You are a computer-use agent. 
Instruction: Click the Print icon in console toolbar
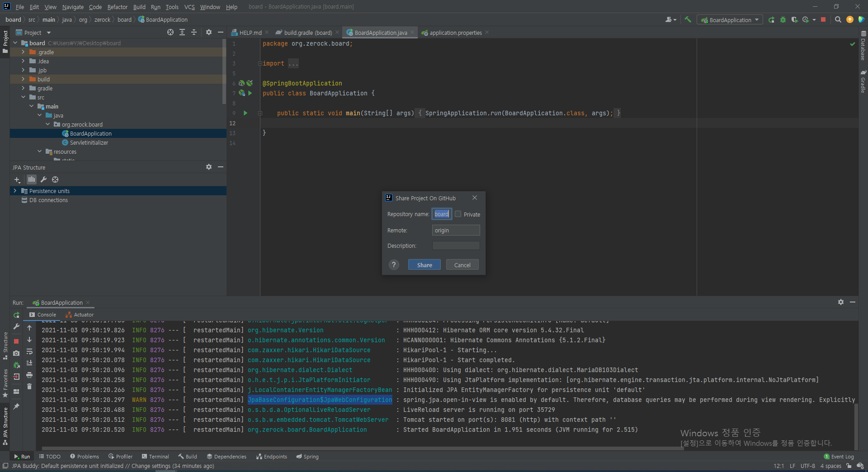pyautogui.click(x=29, y=375)
